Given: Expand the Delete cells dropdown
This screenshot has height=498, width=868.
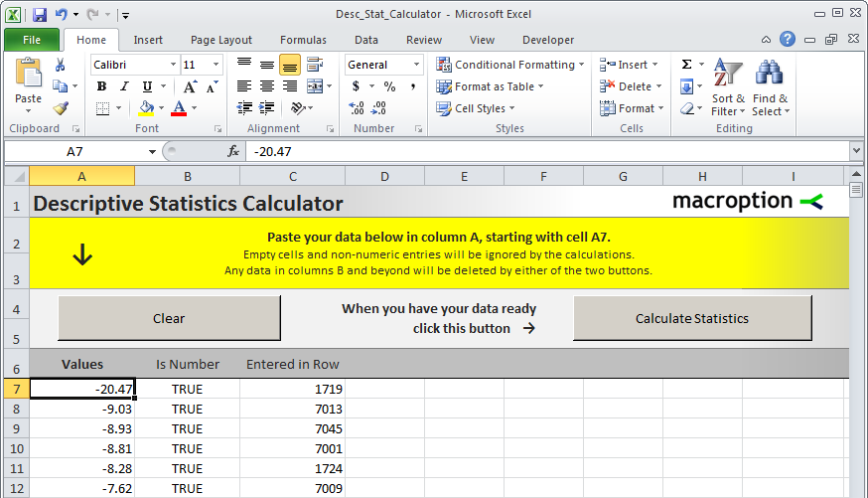Looking at the screenshot, I should click(x=658, y=86).
